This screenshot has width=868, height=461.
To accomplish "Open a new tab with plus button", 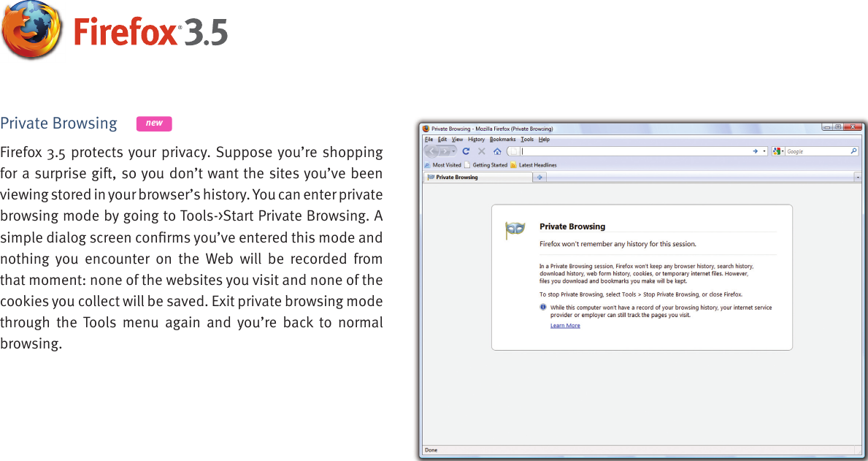I will coord(539,178).
